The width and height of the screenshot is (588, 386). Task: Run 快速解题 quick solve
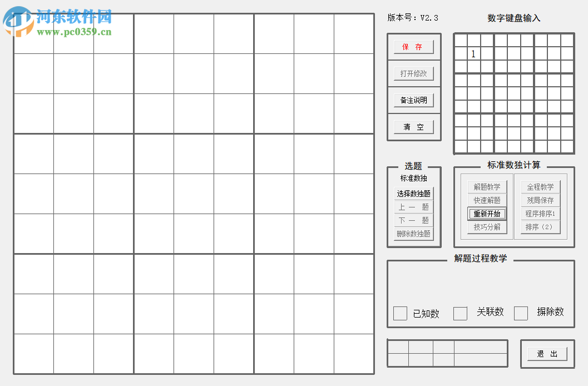coord(487,200)
